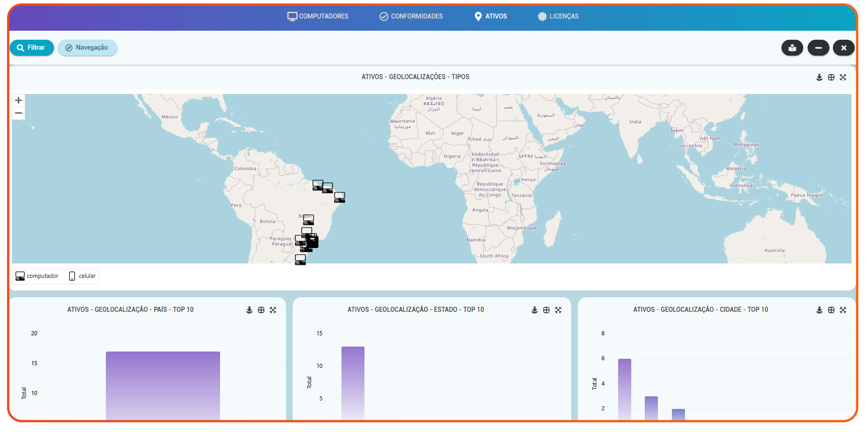Show data table for Estado Top 10
Viewport: 868px width, 432px height.
pyautogui.click(x=546, y=310)
